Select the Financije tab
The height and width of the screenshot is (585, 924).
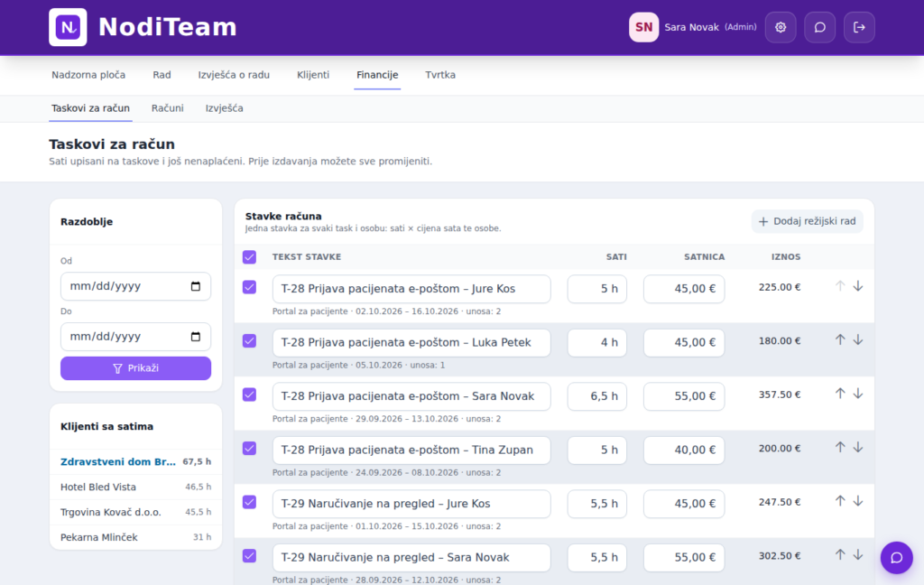377,75
